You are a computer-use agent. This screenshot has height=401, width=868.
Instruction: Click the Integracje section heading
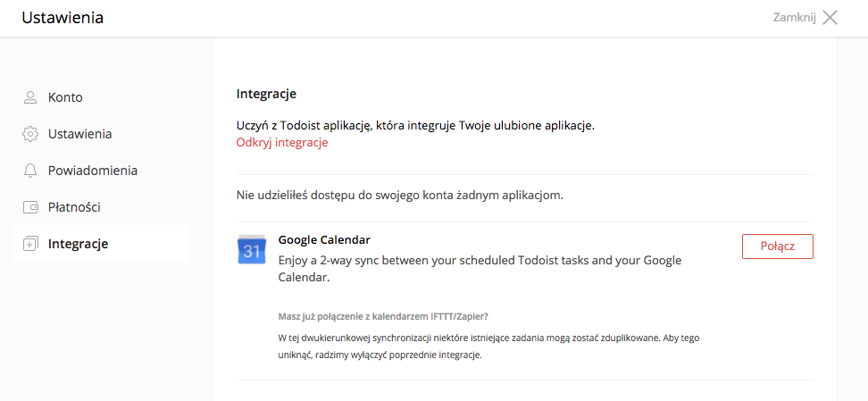tap(266, 94)
